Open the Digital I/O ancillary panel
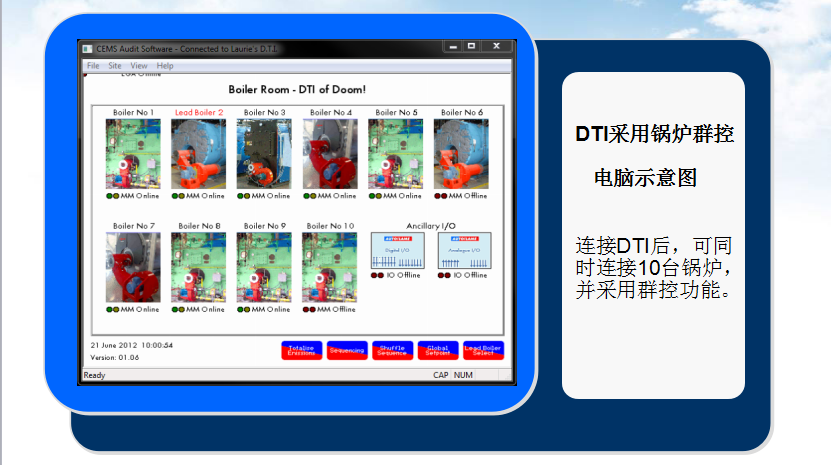 (x=397, y=251)
